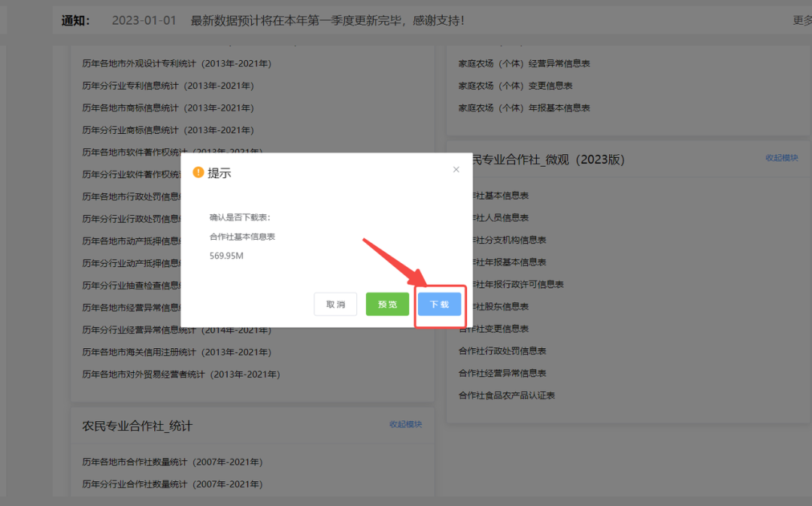Close the 提示 dialog with the X
This screenshot has height=506, width=812.
(x=456, y=169)
